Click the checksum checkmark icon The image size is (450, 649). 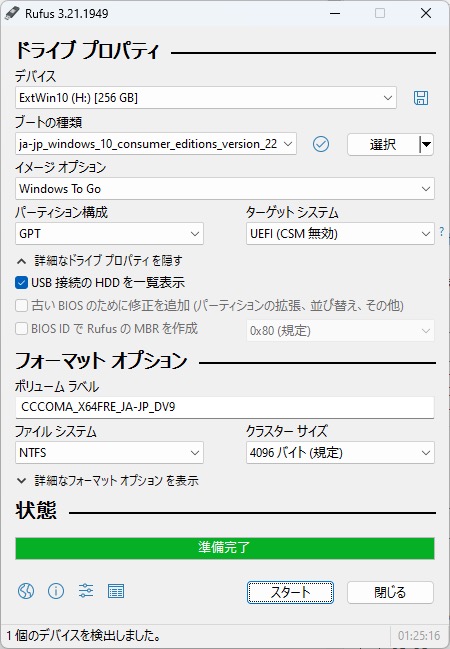click(x=321, y=144)
